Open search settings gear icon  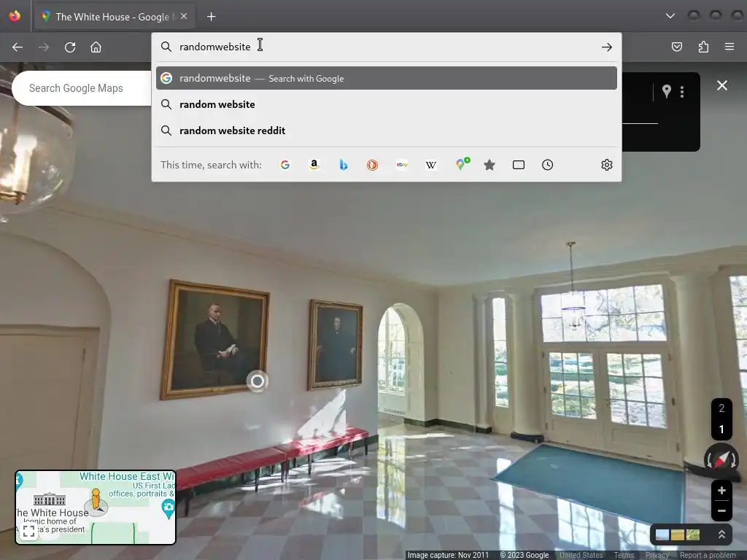coord(607,165)
